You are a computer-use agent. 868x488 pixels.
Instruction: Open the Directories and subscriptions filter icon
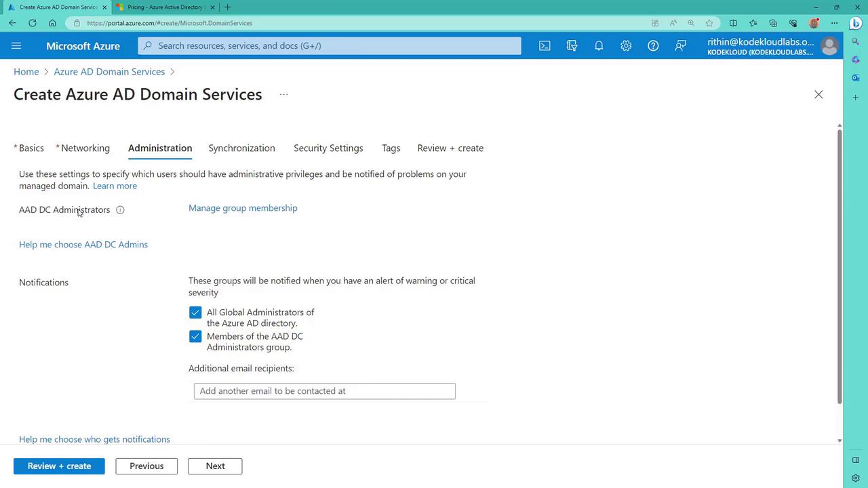(x=572, y=45)
